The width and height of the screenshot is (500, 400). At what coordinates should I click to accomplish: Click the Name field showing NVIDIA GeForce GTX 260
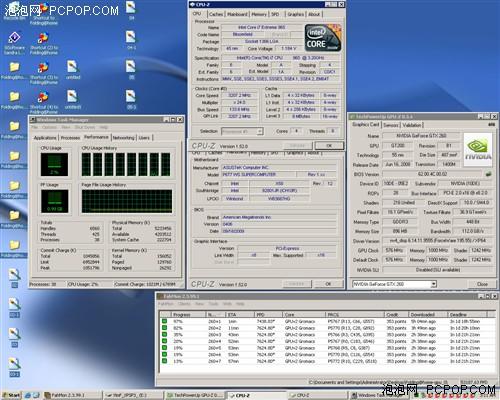click(421, 136)
